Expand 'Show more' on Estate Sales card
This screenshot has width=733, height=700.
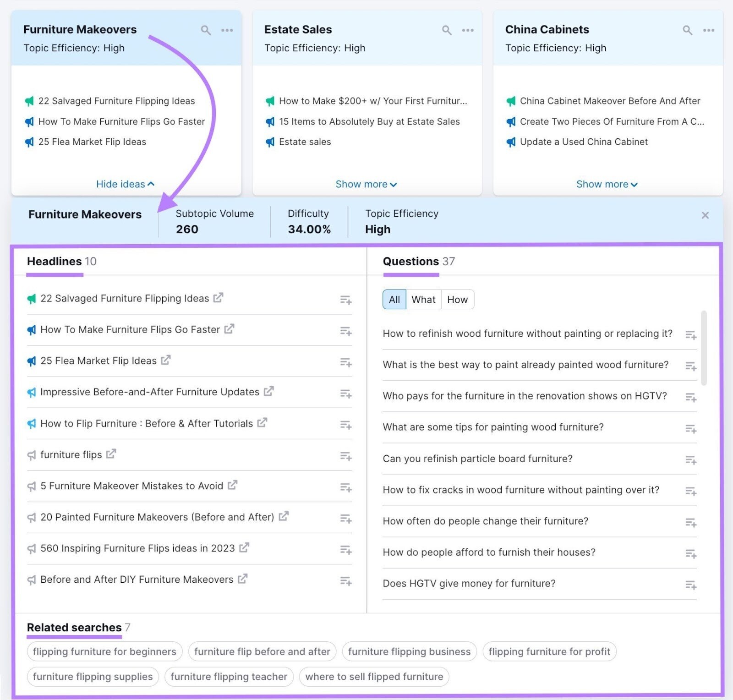coord(366,184)
